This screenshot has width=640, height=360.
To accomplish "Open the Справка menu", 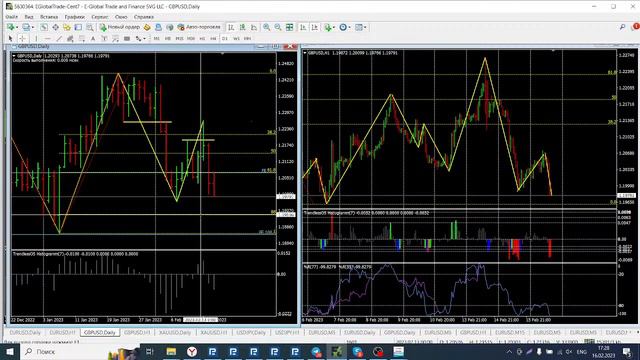I will tap(144, 17).
